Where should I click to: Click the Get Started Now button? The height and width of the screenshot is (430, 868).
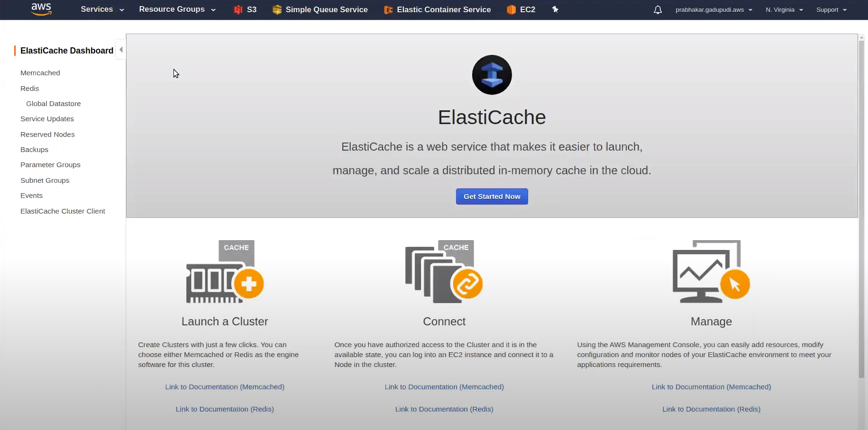(x=492, y=197)
